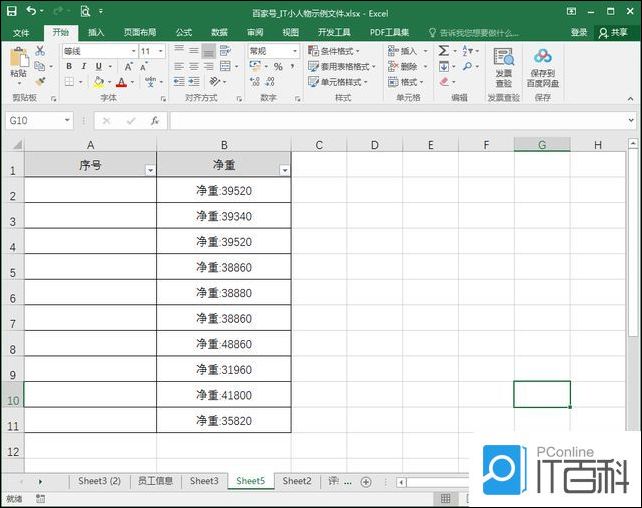Open the 序号 column filter dropdown

(x=150, y=170)
